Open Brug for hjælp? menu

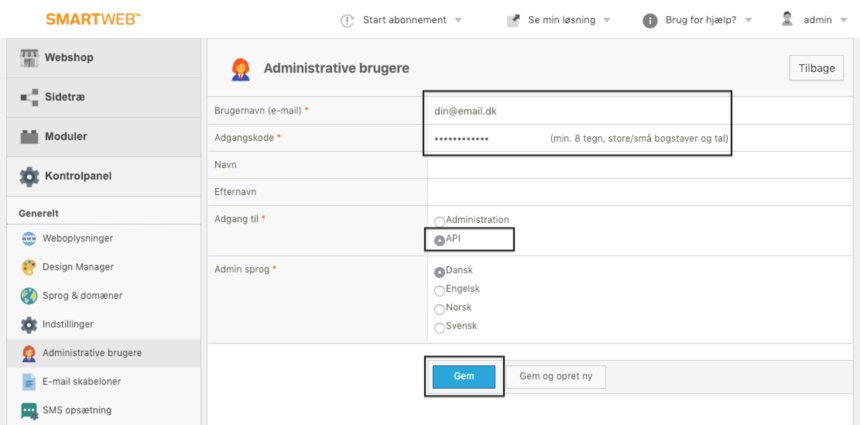pyautogui.click(x=697, y=21)
